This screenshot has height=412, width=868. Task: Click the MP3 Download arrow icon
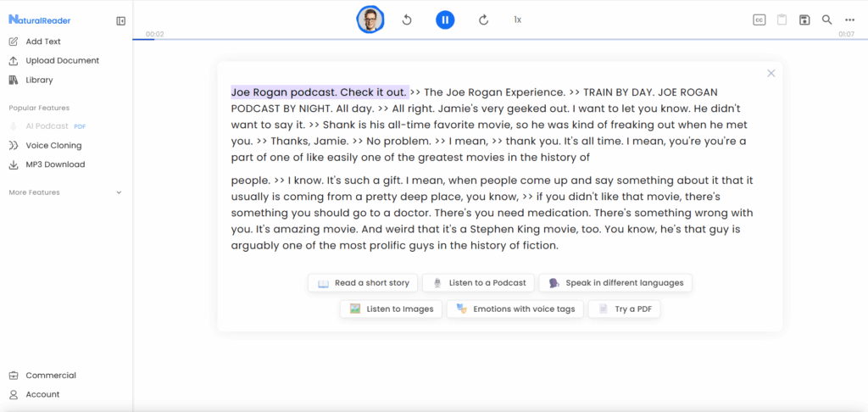click(x=14, y=164)
